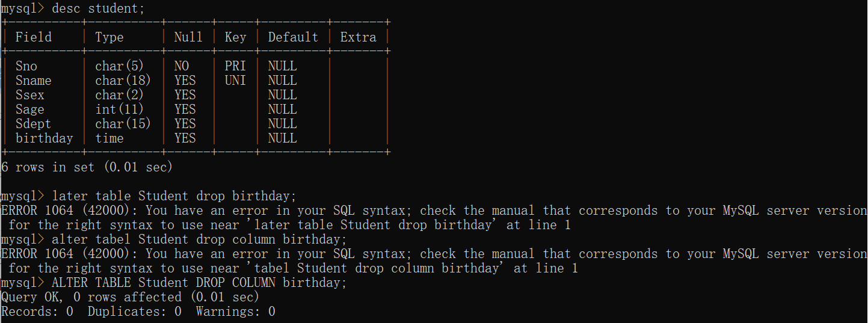The width and height of the screenshot is (868, 323).
Task: Click the 'Query OK, 0 rows affected' line
Action: click(x=130, y=297)
